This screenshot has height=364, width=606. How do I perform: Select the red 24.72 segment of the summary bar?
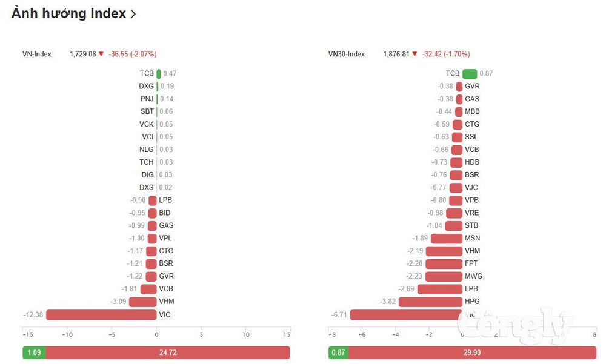(x=168, y=352)
